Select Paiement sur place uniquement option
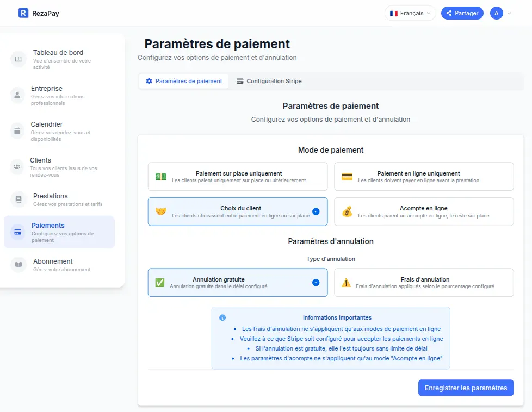 coord(238,176)
